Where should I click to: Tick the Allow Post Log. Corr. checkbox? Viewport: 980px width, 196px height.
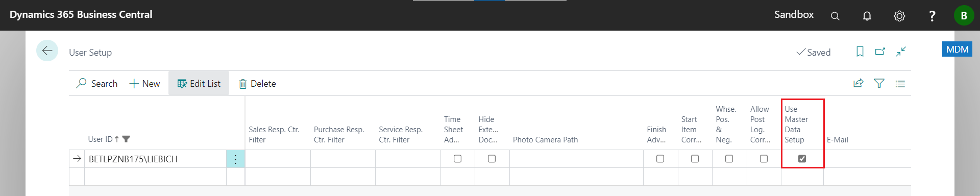pos(764,159)
